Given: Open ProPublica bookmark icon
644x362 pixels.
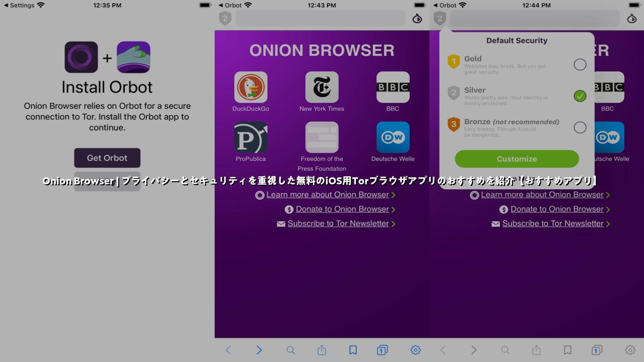Looking at the screenshot, I should (x=251, y=137).
